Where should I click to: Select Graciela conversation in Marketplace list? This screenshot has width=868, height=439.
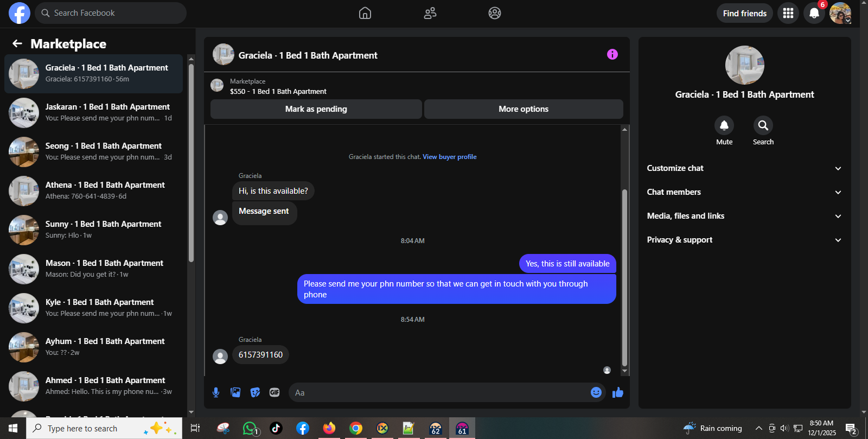93,74
